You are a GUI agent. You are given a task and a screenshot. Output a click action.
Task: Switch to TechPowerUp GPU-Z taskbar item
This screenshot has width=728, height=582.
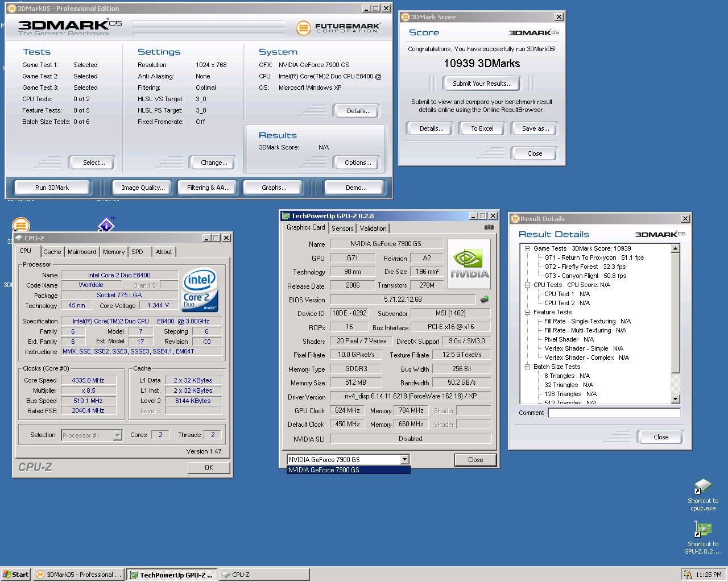point(171,575)
